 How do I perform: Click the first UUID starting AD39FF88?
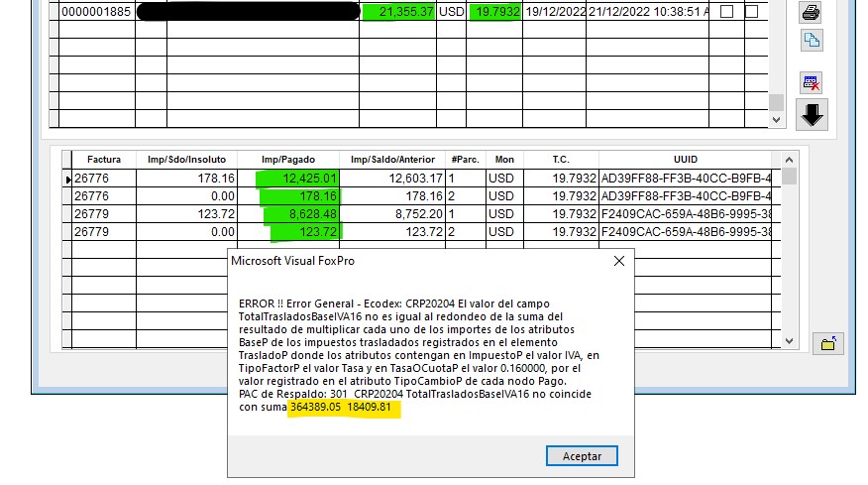click(x=686, y=179)
